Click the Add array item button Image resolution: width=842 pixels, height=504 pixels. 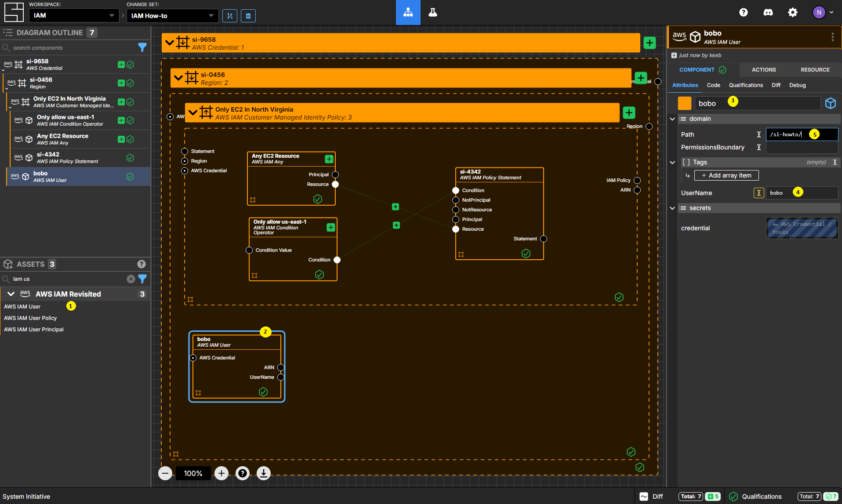[x=726, y=175]
